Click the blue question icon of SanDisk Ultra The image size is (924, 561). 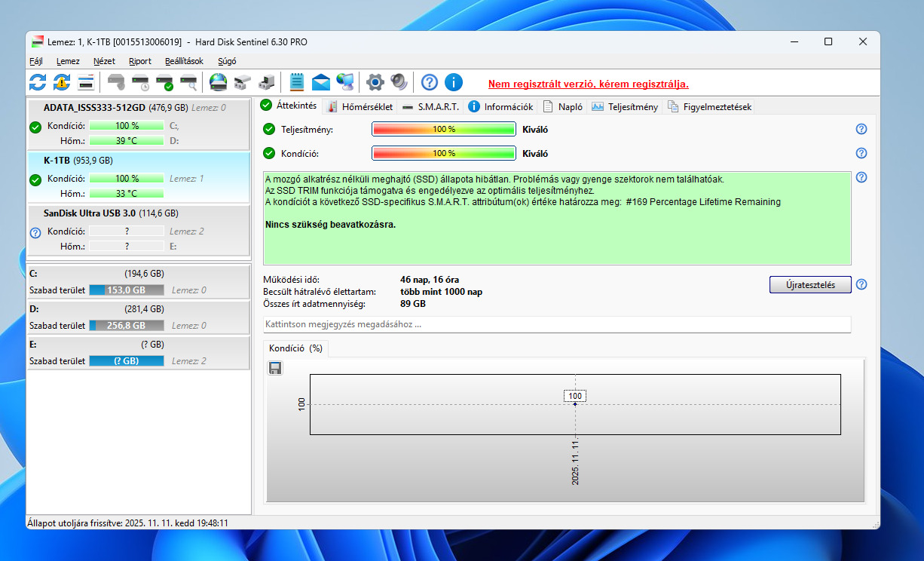tap(35, 233)
